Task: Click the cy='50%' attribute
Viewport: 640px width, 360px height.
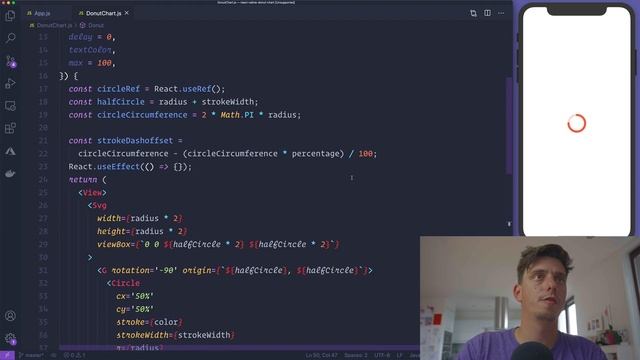Action: pos(135,309)
